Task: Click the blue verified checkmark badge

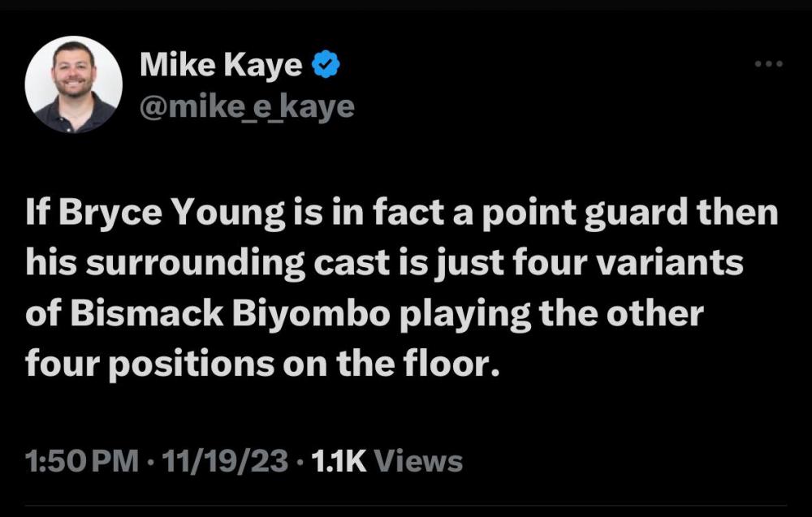Action: tap(326, 65)
